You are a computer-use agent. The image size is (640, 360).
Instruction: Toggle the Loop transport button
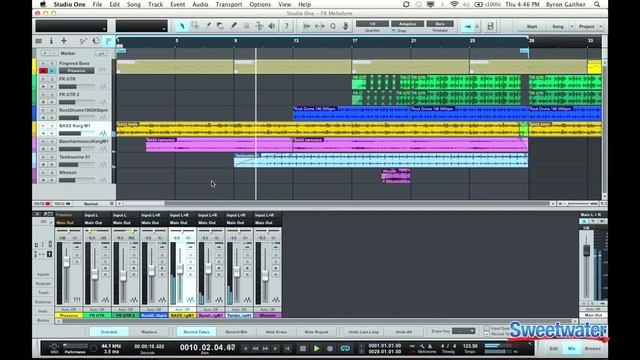point(345,348)
